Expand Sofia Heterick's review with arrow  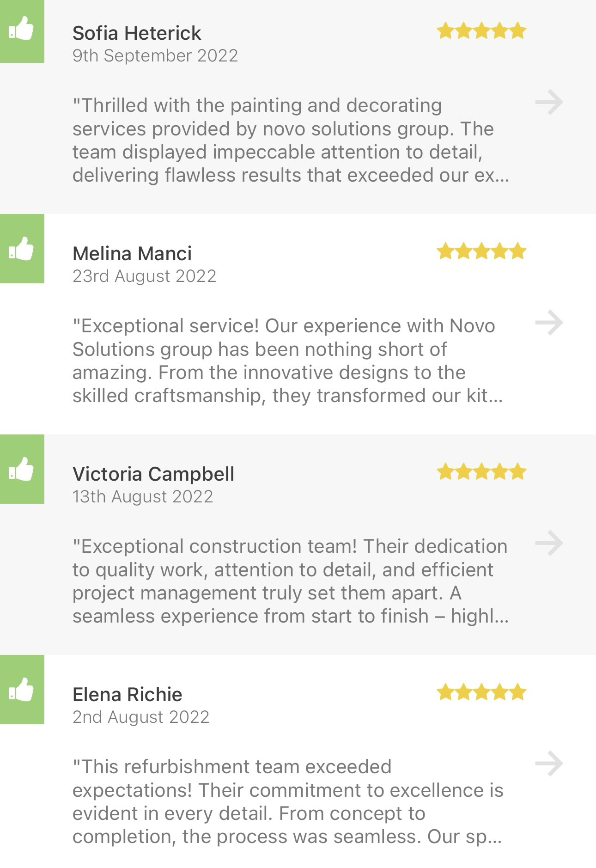pos(549,102)
